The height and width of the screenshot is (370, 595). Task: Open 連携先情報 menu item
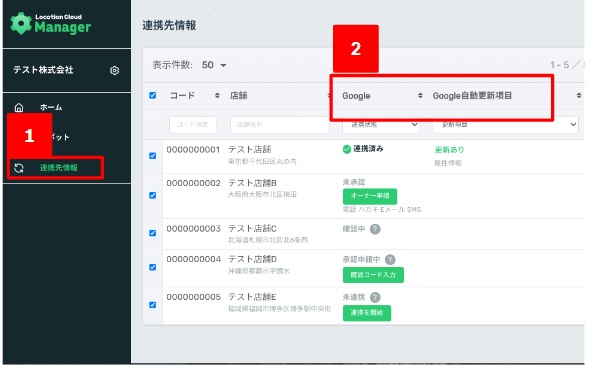(58, 168)
